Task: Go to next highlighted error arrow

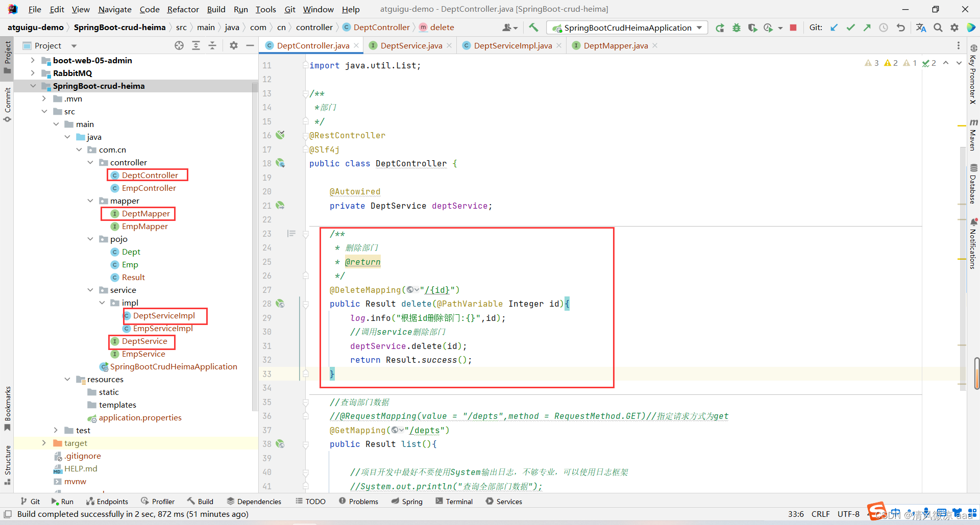Action: 959,63
